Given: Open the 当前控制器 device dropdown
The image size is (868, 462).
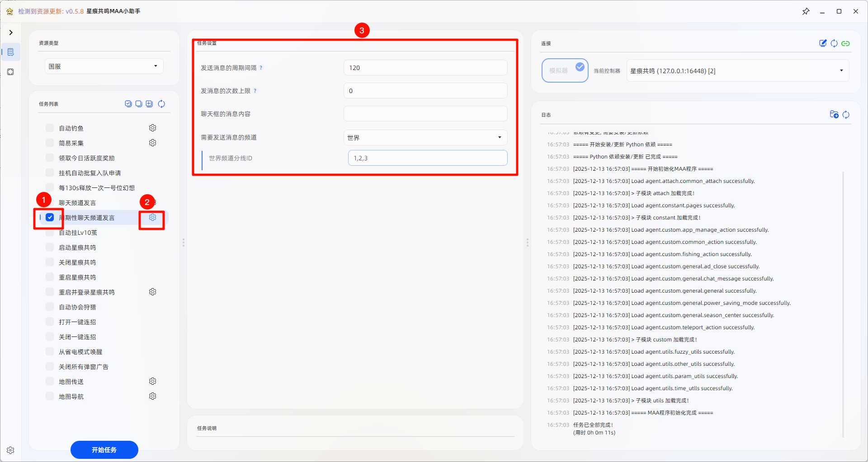Looking at the screenshot, I should (737, 71).
